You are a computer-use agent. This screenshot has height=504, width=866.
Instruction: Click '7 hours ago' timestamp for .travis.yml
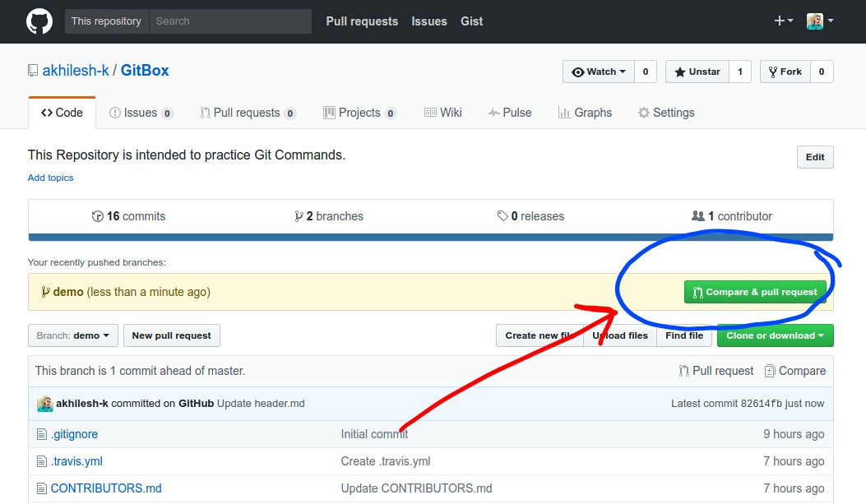(794, 461)
